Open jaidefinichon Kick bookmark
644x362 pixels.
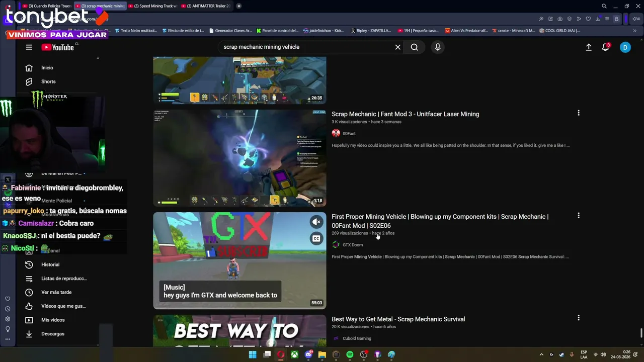click(x=324, y=31)
